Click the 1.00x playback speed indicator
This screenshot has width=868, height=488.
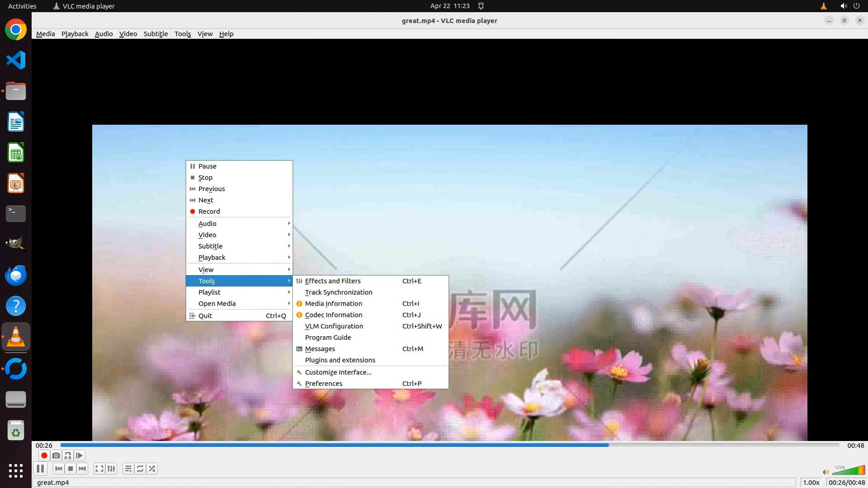pos(811,483)
